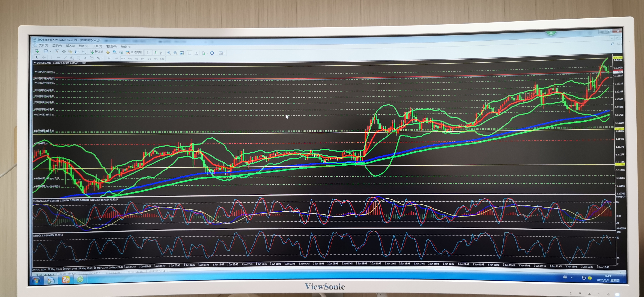Open the 工具(T) menu
The image size is (644, 297).
(97, 46)
